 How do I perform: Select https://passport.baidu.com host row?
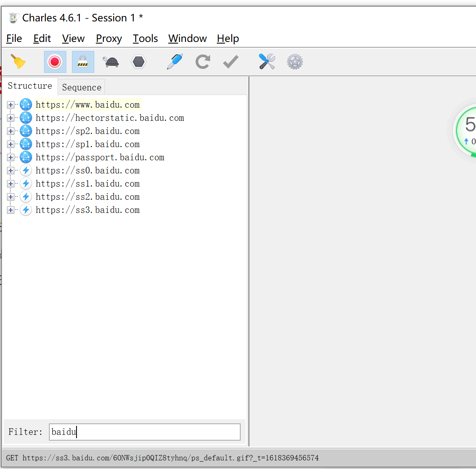(100, 157)
